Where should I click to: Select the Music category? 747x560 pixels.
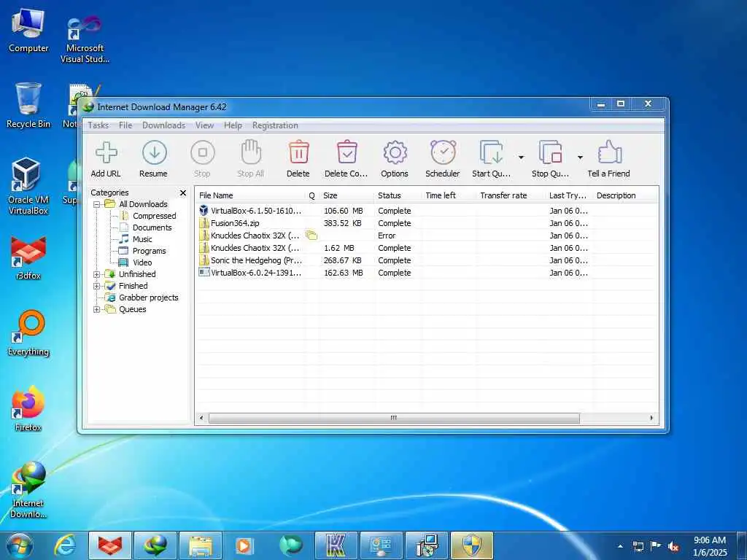136,239
